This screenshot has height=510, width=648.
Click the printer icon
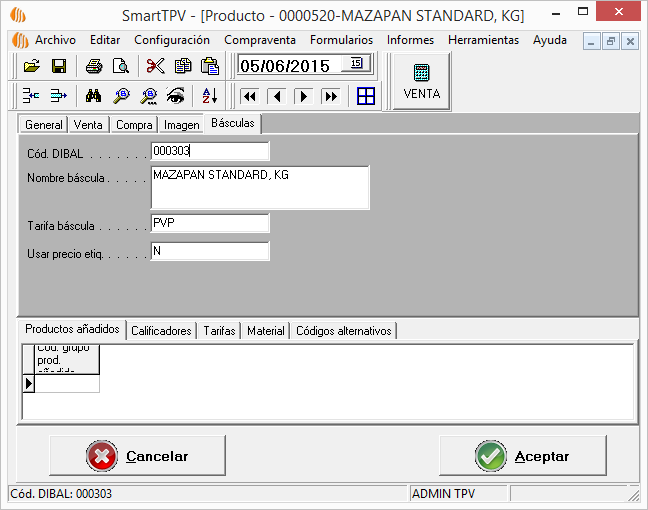coord(94,66)
